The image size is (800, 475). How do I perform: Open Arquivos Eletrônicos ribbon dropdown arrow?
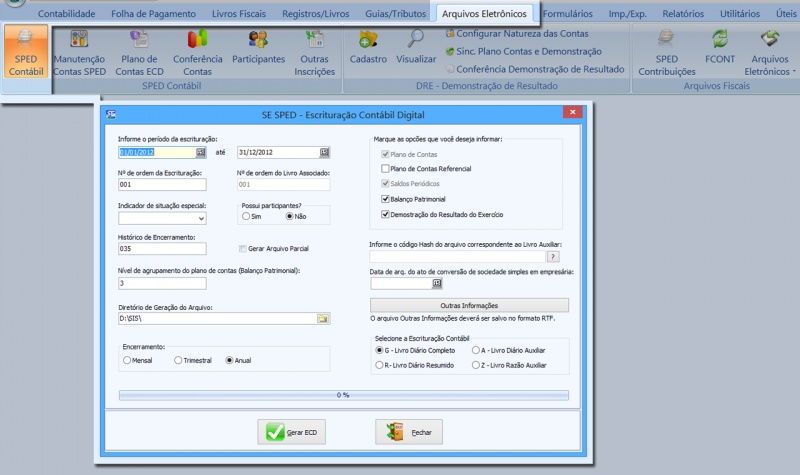(x=794, y=72)
